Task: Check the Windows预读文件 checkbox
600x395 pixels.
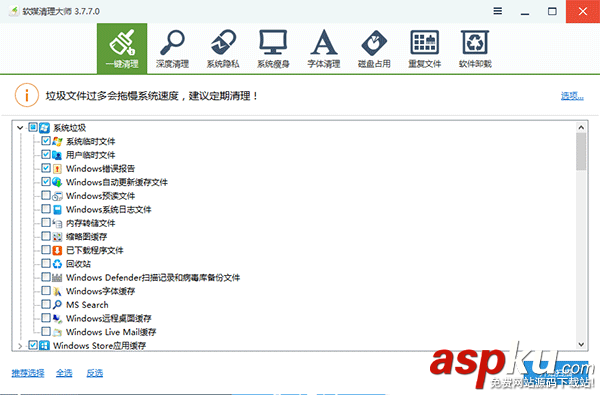Action: 46,195
